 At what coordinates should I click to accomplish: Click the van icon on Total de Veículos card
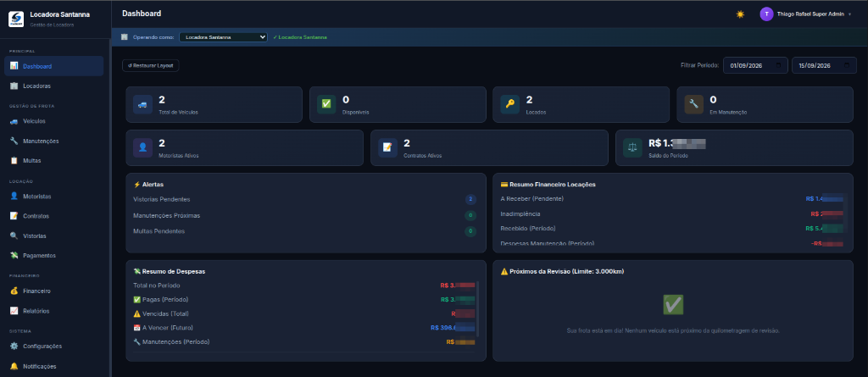142,104
